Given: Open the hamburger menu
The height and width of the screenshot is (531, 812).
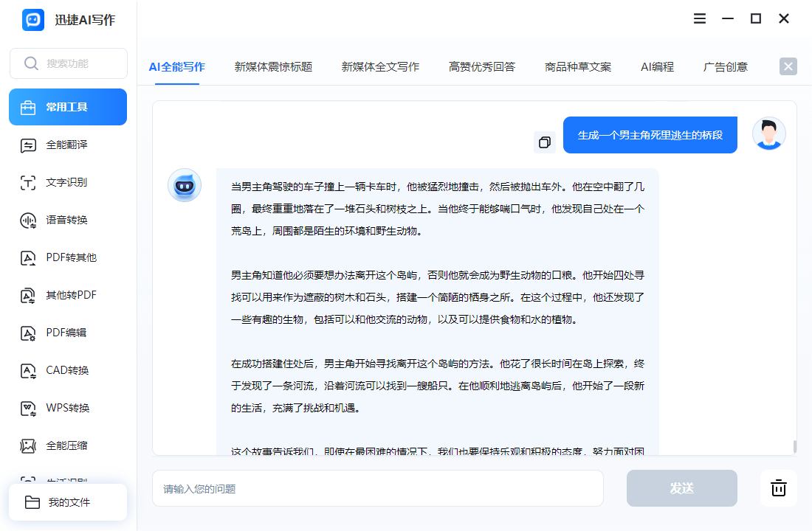Looking at the screenshot, I should tap(699, 18).
